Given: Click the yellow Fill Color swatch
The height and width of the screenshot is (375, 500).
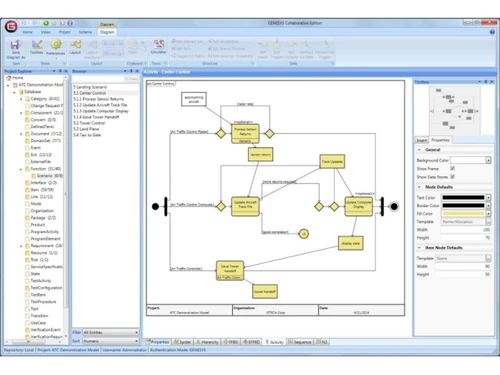Looking at the screenshot, I should [x=463, y=213].
